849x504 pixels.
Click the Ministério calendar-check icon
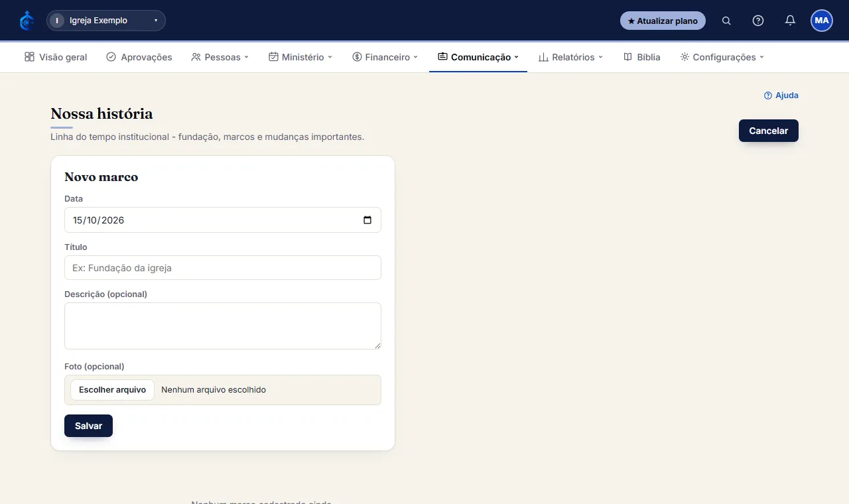pyautogui.click(x=273, y=57)
